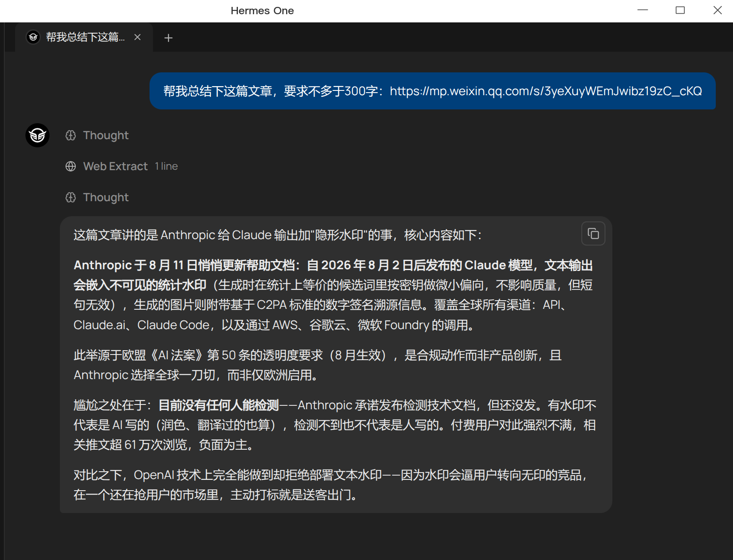Click the '1 line' label next to Web Extract

(x=166, y=166)
